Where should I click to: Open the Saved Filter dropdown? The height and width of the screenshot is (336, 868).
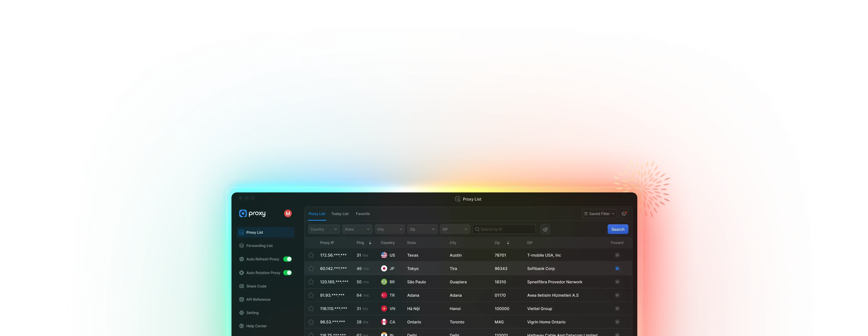599,214
